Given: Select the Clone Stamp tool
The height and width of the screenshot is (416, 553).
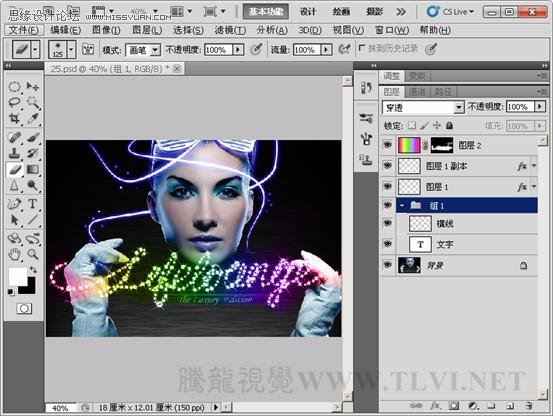Looking at the screenshot, I should (14, 153).
